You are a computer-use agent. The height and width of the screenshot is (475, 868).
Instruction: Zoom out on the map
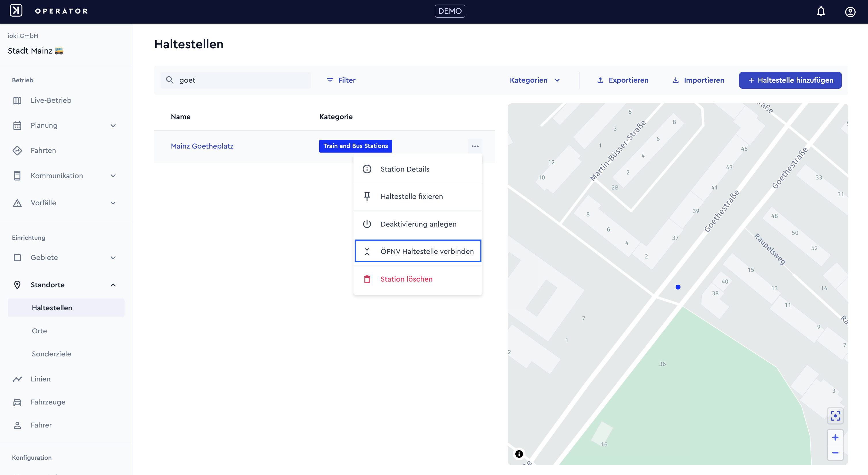point(835,453)
